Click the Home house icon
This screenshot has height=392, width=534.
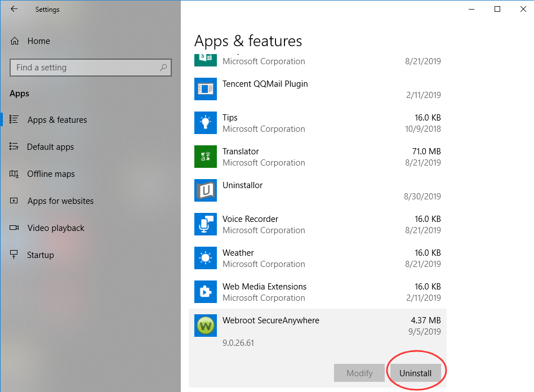pyautogui.click(x=15, y=41)
